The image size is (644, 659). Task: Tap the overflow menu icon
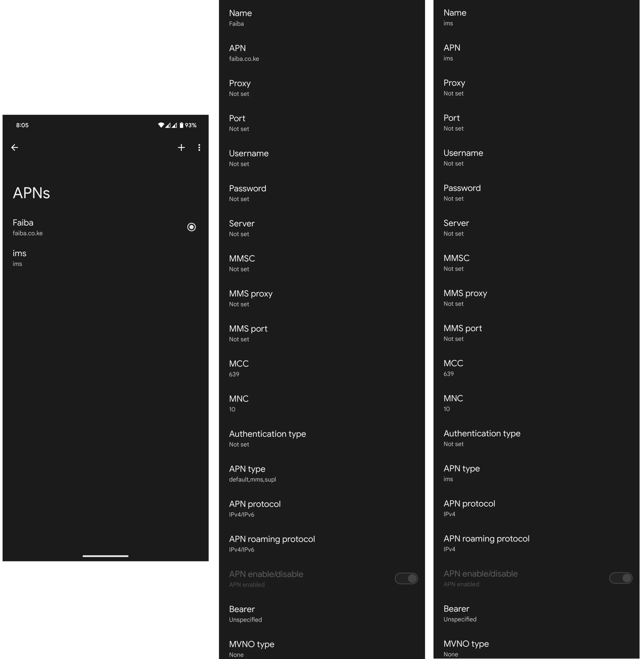200,148
